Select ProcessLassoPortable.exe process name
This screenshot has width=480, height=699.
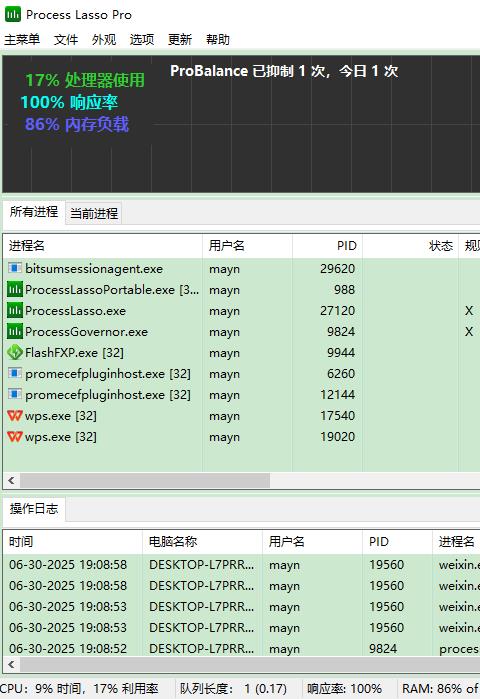112,290
